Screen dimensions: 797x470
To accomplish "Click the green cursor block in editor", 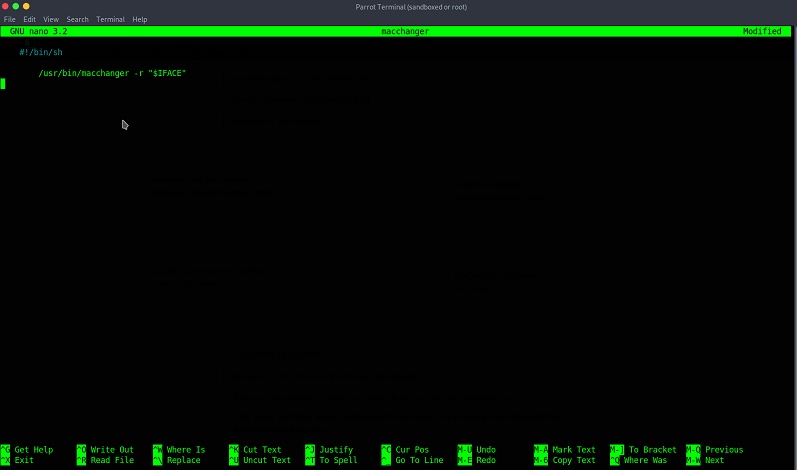I will [3, 84].
